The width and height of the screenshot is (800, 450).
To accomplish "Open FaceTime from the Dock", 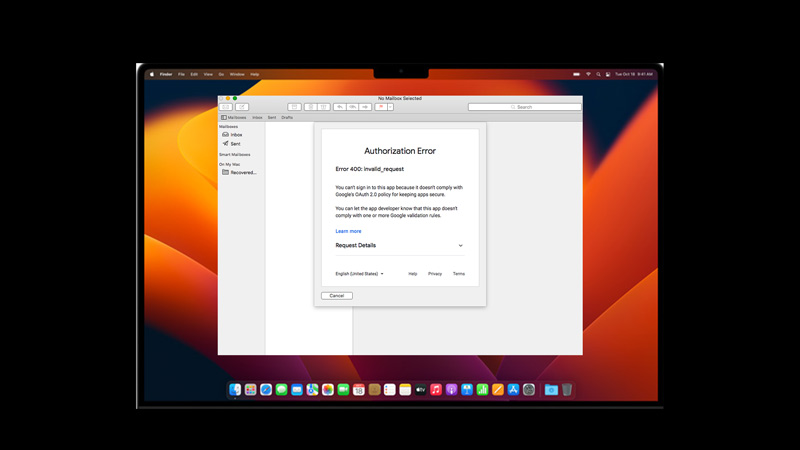I will coord(343,390).
